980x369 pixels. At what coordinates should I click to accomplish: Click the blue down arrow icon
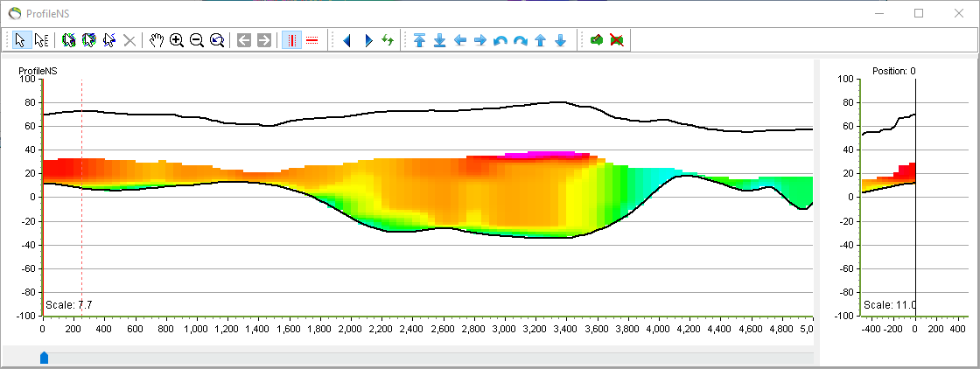tap(561, 40)
